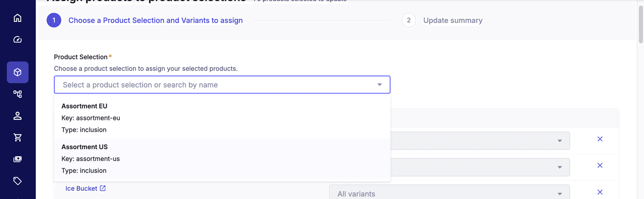The image size is (644, 199).
Task: Remove the first product row
Action: click(x=600, y=139)
